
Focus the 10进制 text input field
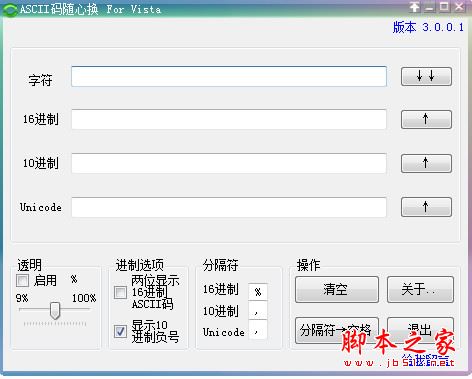(229, 163)
